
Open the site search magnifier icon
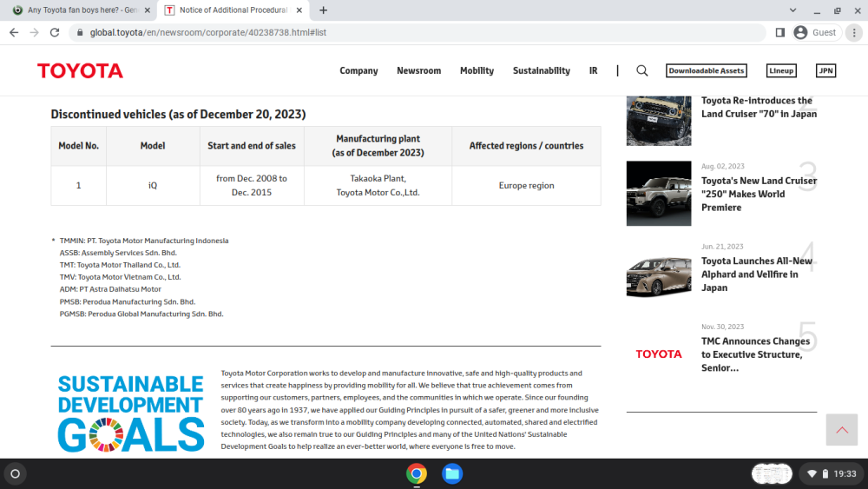coord(642,71)
